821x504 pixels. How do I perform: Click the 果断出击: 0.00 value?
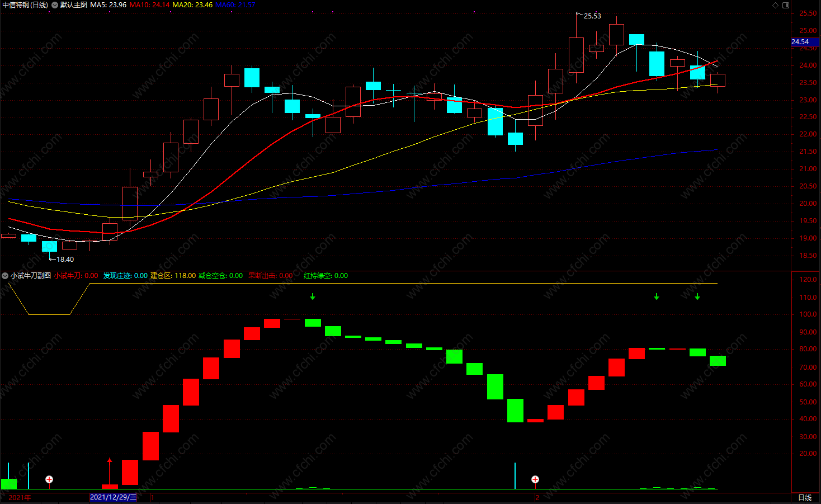pos(271,276)
